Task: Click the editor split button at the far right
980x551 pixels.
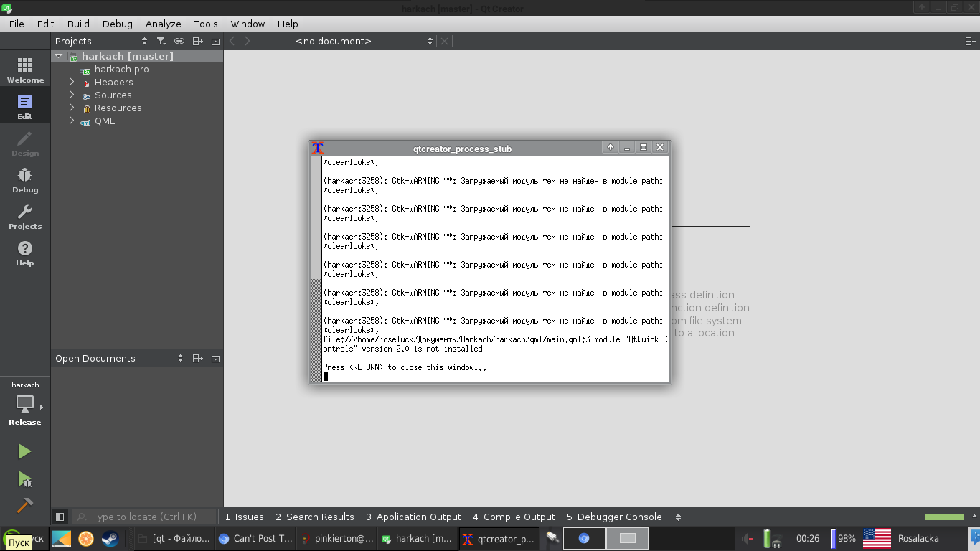Action: [x=970, y=42]
